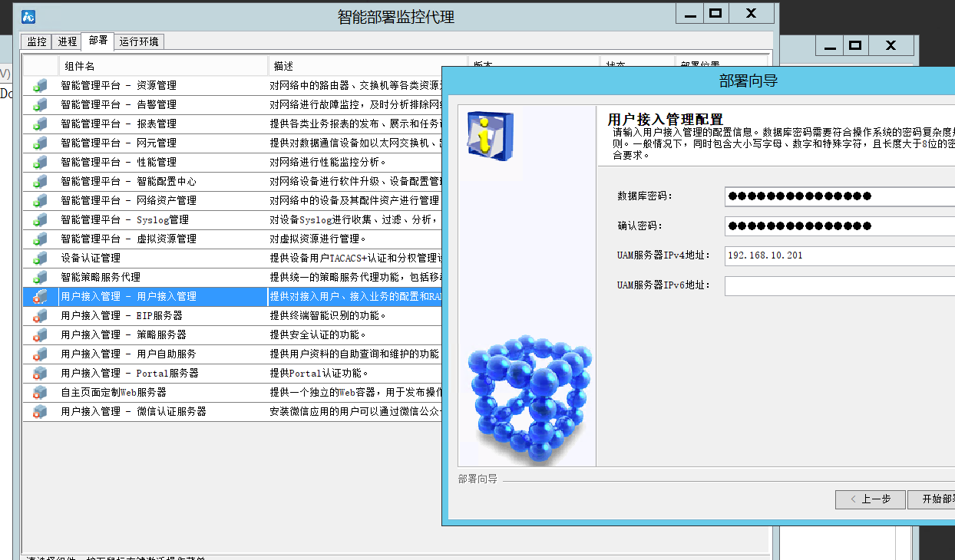Select the 智能管理平台 - 虚拟资源管理 row name
The height and width of the screenshot is (560, 955).
tap(128, 239)
